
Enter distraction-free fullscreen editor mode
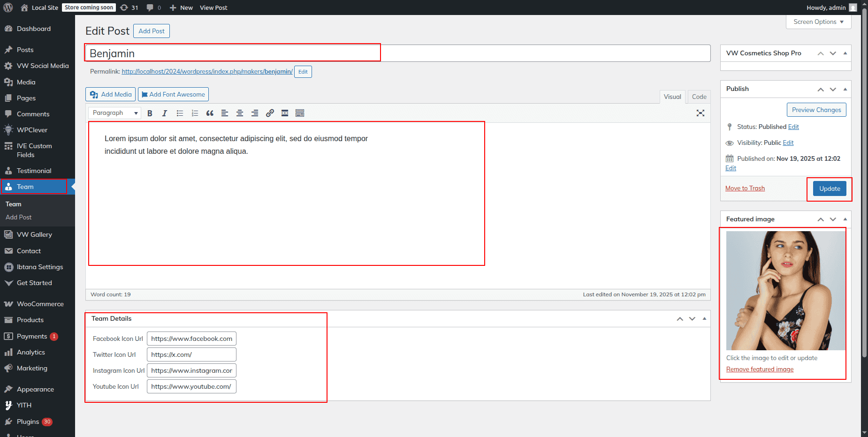(700, 113)
